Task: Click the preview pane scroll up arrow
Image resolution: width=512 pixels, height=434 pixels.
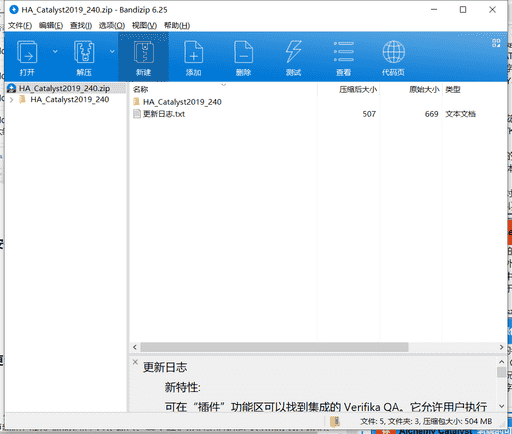Action: pos(501,362)
